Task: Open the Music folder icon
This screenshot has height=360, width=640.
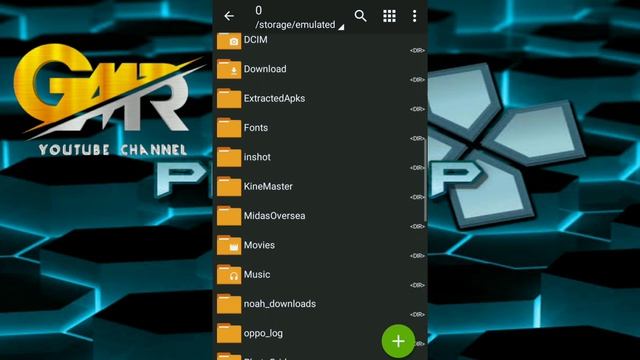Action: coord(229,275)
